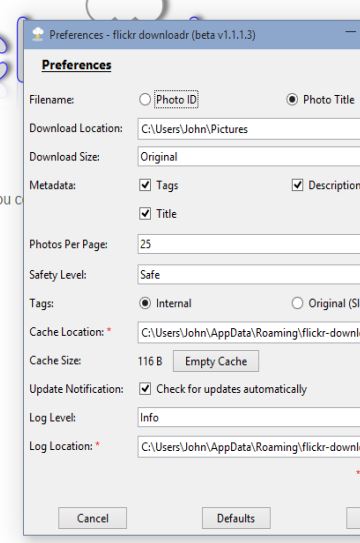Select the Internal tags radio button
360x543 pixels.
click(x=145, y=303)
